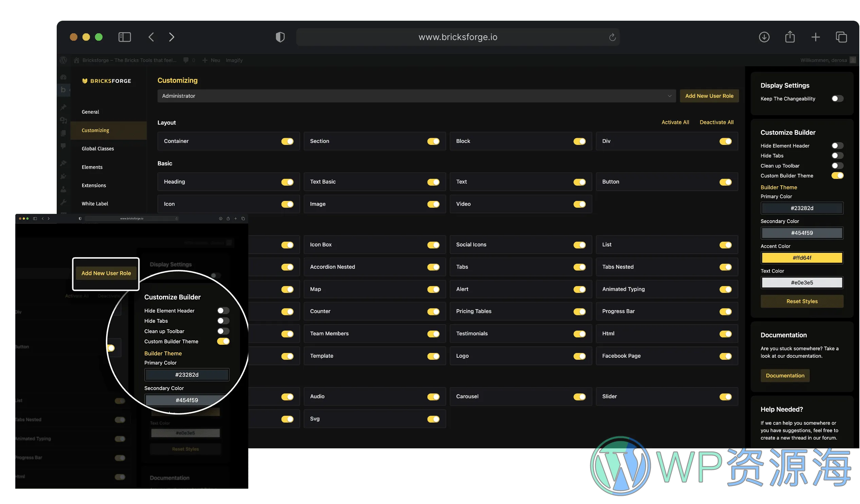Enable Keep The Changeability switch
The image size is (860, 504).
[837, 99]
